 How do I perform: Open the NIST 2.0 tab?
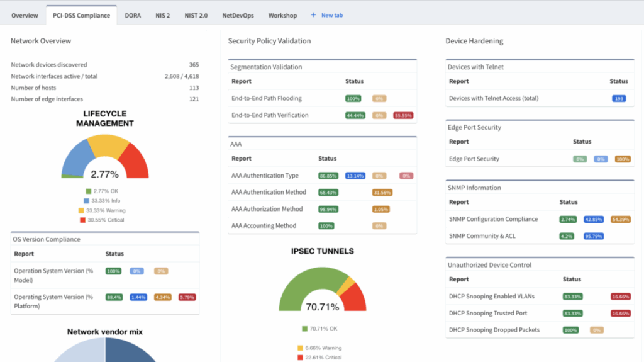[196, 15]
